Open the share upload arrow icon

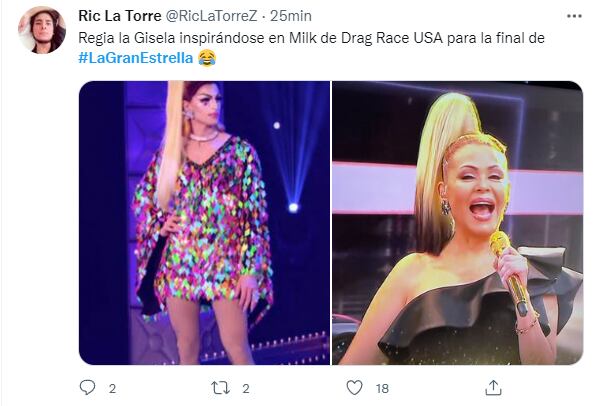tap(493, 388)
